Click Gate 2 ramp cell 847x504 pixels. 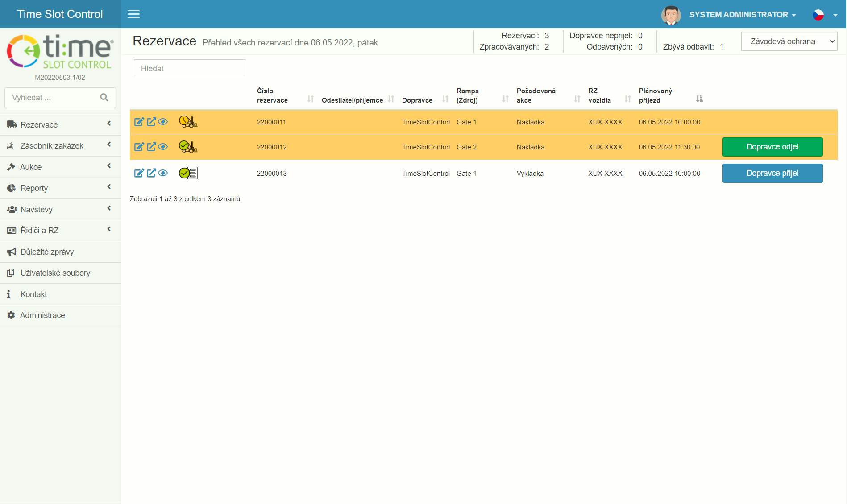466,147
